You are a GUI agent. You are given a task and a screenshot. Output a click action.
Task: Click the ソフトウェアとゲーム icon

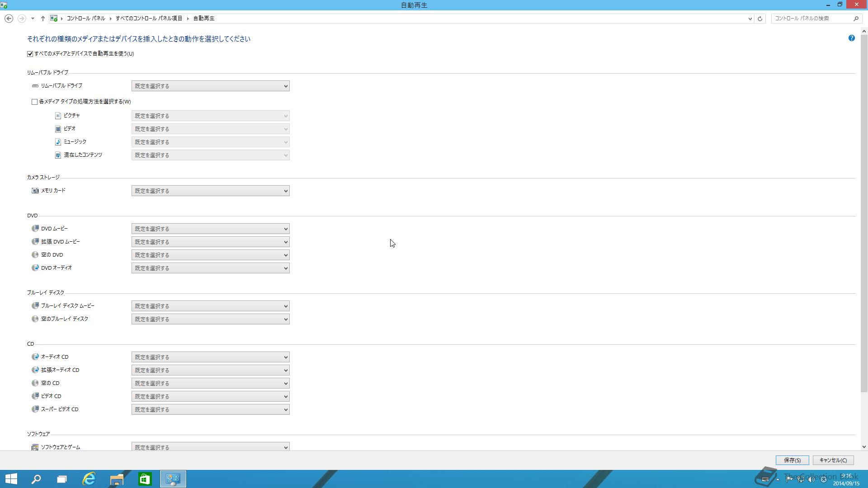pyautogui.click(x=35, y=447)
